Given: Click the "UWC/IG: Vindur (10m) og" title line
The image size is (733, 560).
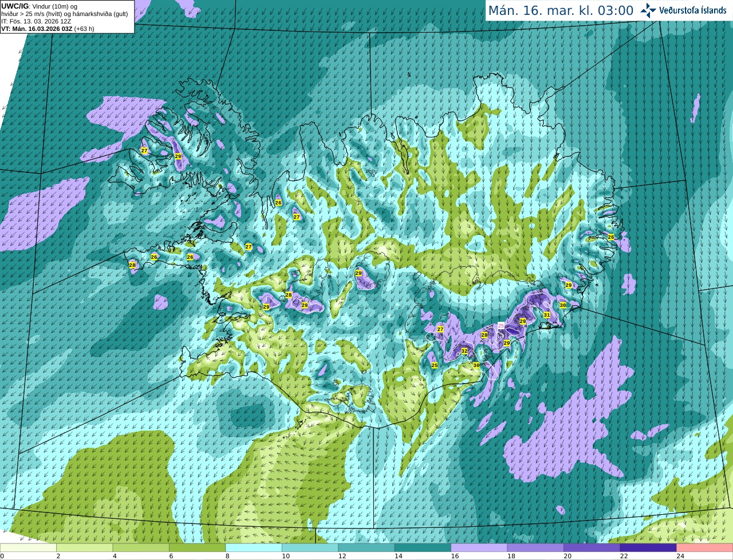Looking at the screenshot, I should (40, 6).
